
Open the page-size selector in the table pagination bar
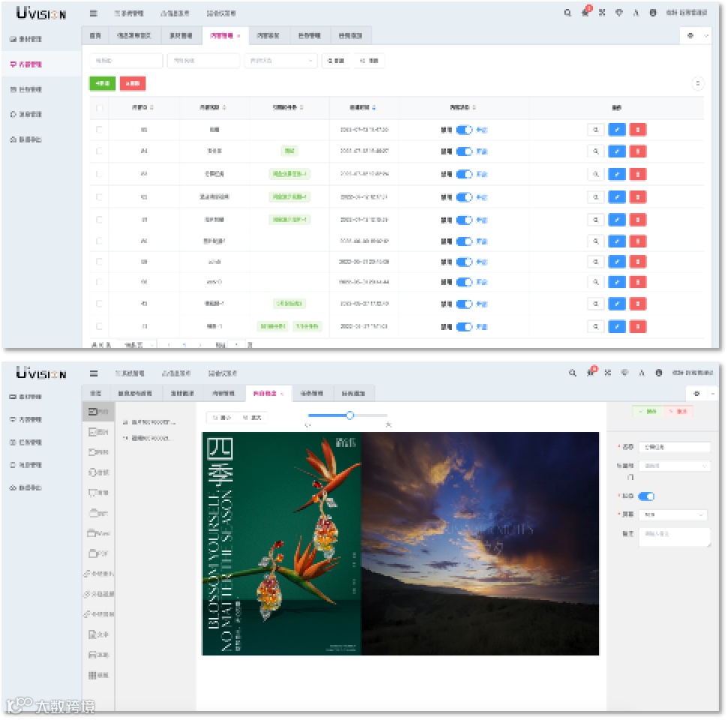click(137, 345)
